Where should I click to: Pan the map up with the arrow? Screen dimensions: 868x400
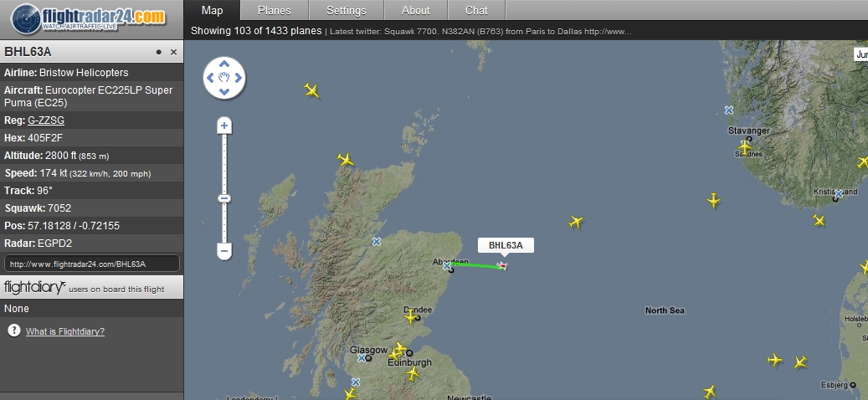pyautogui.click(x=224, y=64)
